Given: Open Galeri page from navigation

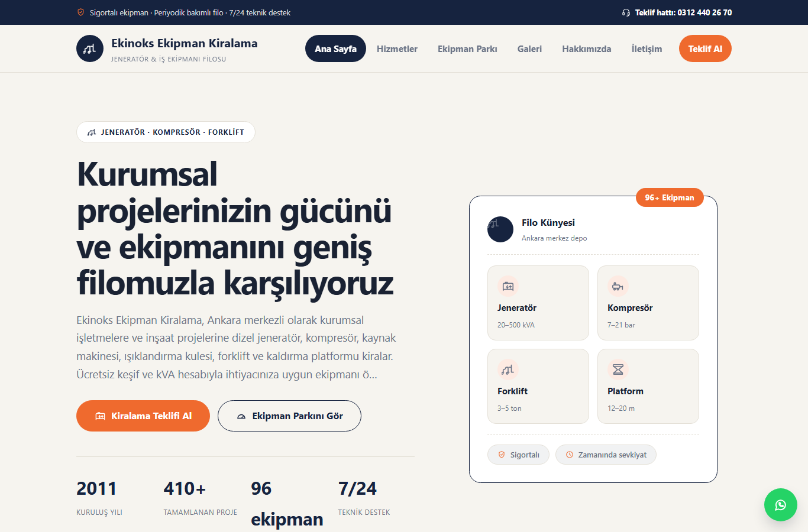Looking at the screenshot, I should coord(529,48).
